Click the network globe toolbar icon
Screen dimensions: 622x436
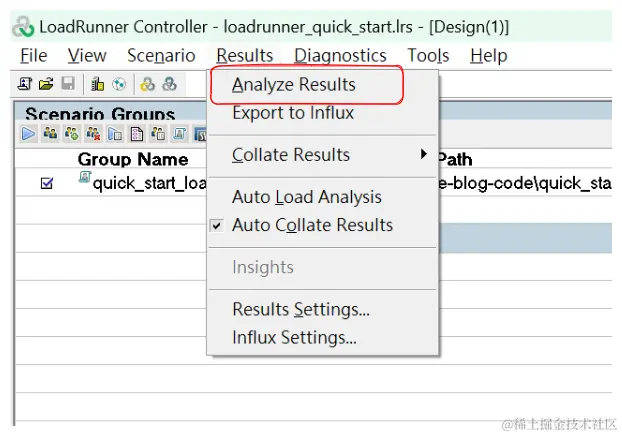point(119,84)
